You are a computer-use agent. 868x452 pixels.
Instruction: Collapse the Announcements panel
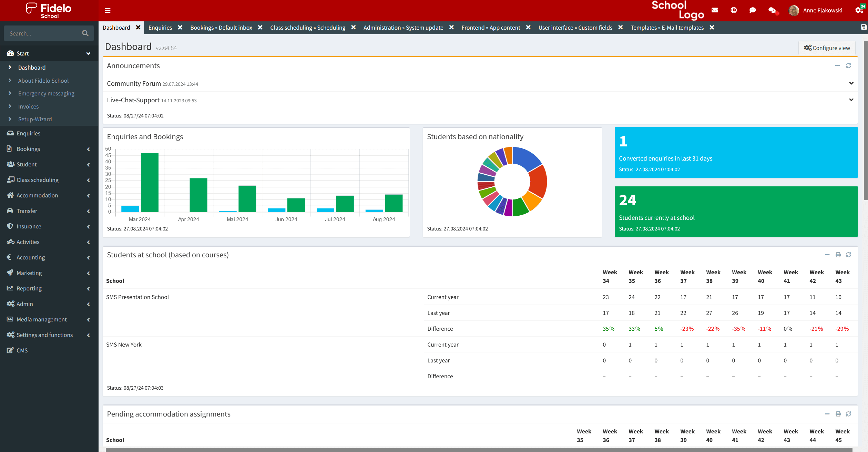(838, 65)
